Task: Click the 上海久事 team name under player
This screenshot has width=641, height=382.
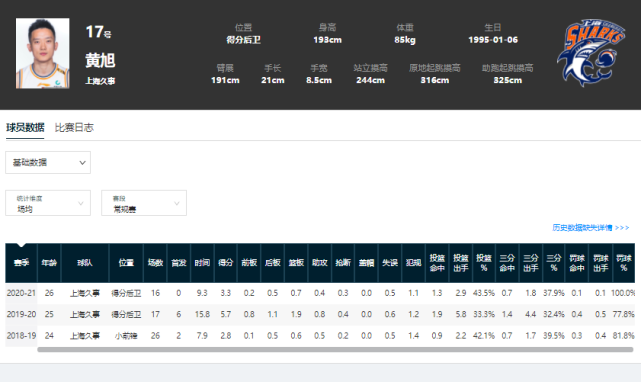Action: (100, 81)
